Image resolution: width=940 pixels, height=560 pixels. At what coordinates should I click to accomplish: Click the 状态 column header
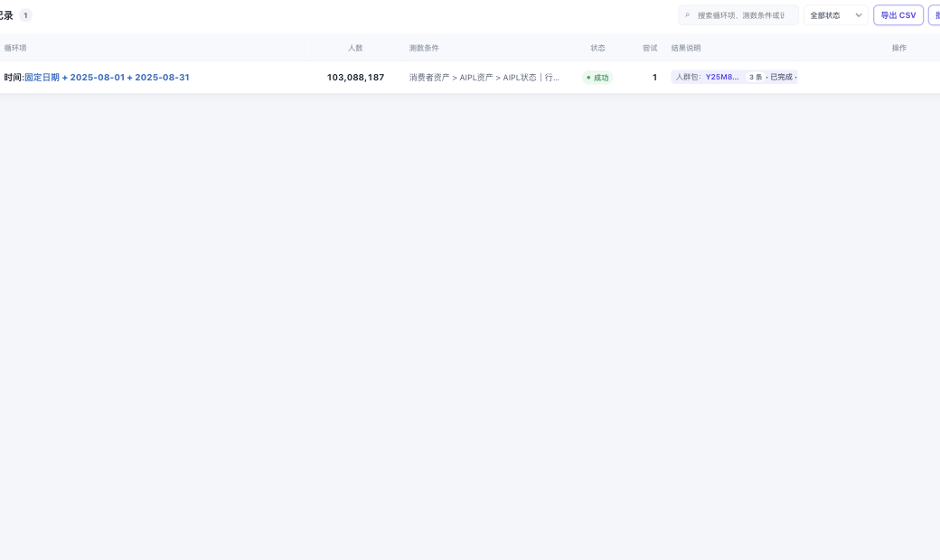pos(597,48)
